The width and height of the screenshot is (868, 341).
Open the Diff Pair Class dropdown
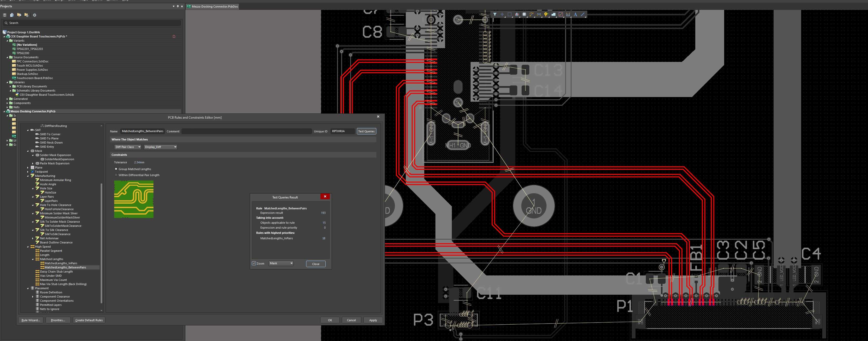(x=127, y=147)
